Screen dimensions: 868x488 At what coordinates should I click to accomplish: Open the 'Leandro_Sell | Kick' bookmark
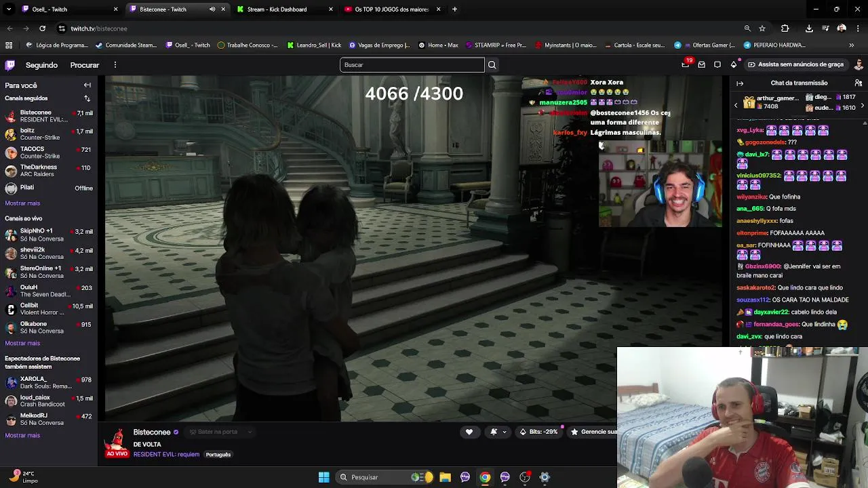coord(314,45)
